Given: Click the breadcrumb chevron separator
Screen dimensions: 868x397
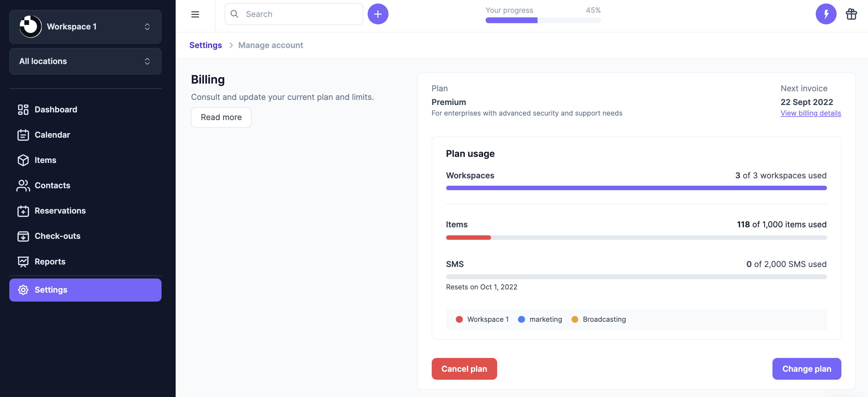Looking at the screenshot, I should coord(231,45).
